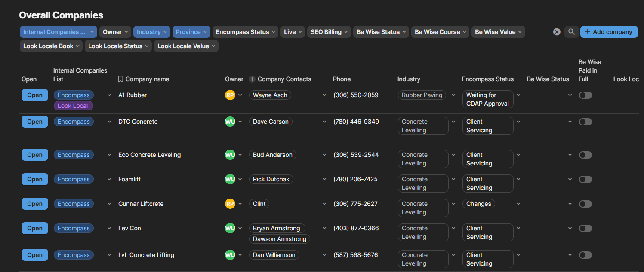Clear filters with the X circle icon
Screen dimensions: 644x272
tap(557, 32)
